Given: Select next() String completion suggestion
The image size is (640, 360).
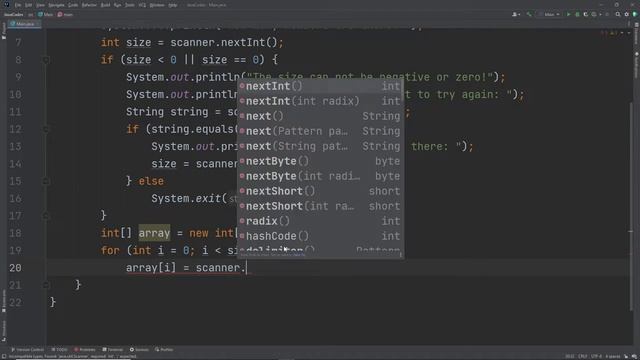Looking at the screenshot, I should pos(320,116).
